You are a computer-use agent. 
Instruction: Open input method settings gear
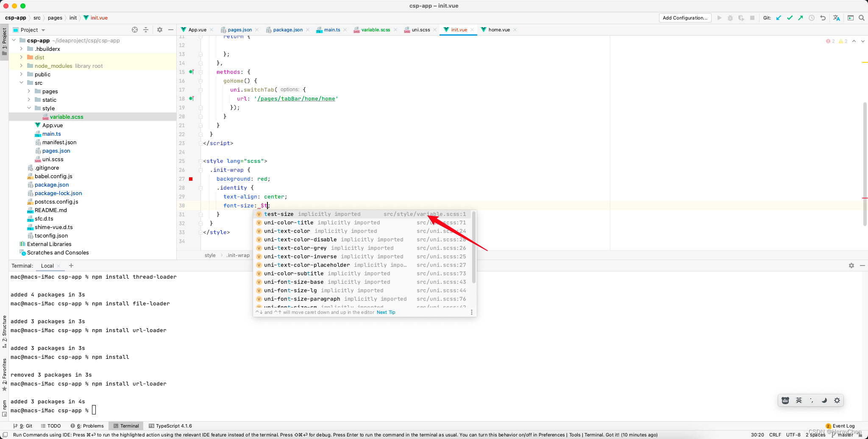pos(837,400)
